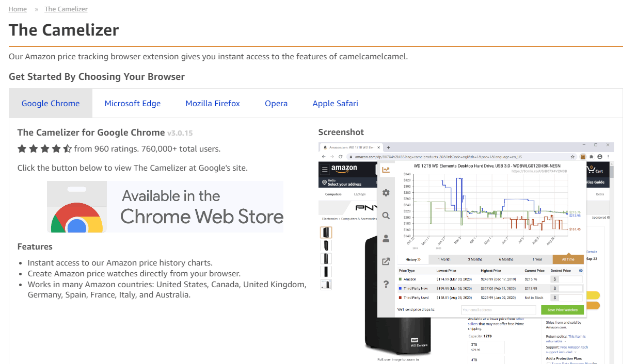Open the Chrome three-dot menu in the screenshot
637x364 pixels.
(608, 156)
